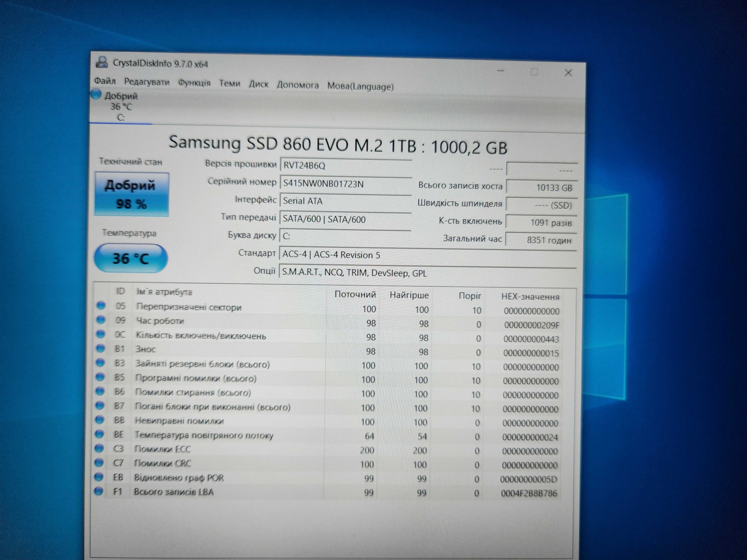Viewport: 747px width, 560px height.
Task: Open the Мова(Language) menu
Action: (360, 86)
